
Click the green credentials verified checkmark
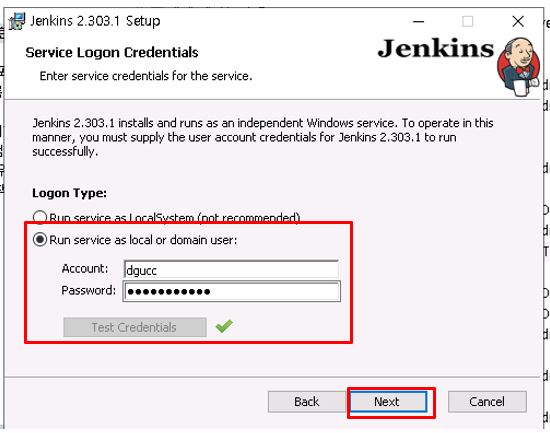(x=224, y=326)
